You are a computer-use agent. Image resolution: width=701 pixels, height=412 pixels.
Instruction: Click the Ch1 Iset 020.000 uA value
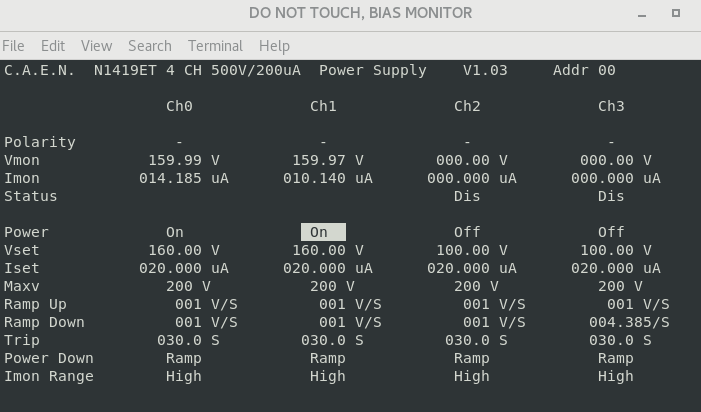pyautogui.click(x=328, y=268)
